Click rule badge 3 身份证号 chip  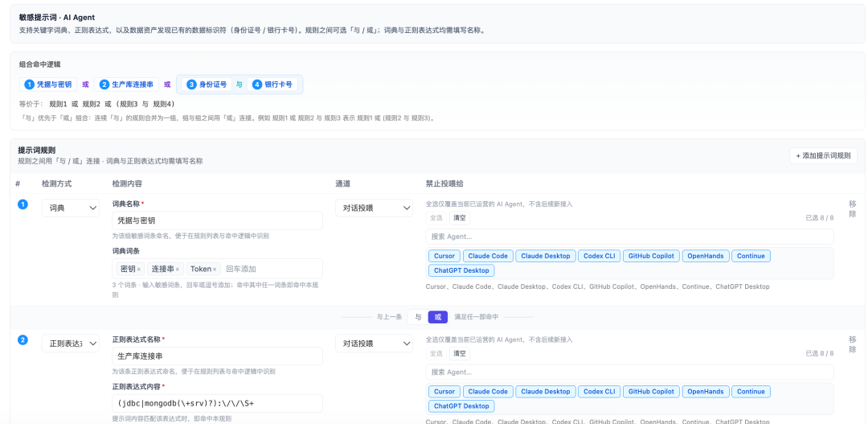pyautogui.click(x=207, y=84)
